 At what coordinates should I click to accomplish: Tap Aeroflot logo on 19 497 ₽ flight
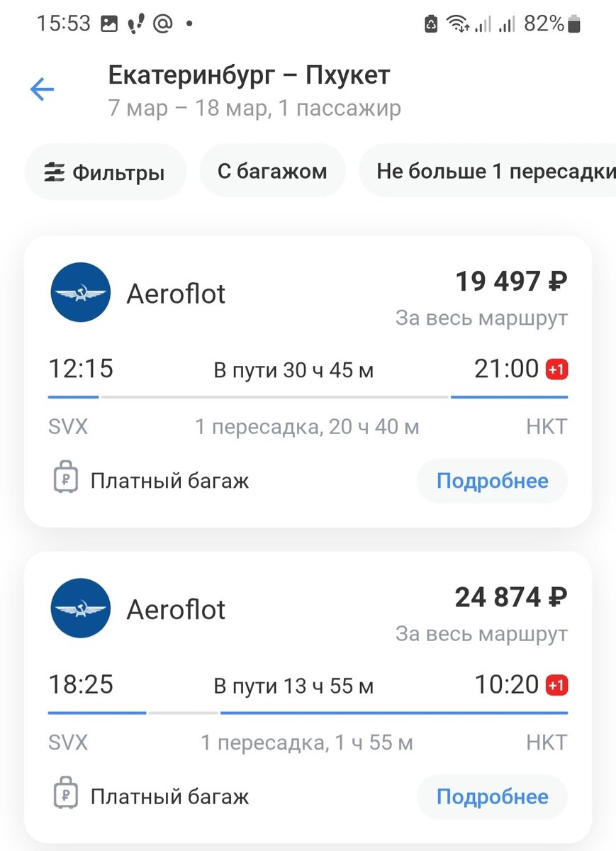click(81, 292)
